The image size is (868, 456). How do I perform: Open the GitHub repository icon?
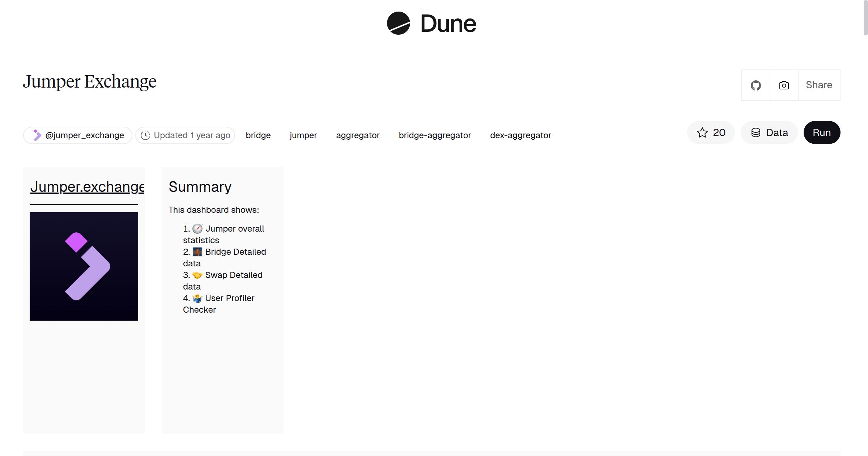tap(756, 85)
